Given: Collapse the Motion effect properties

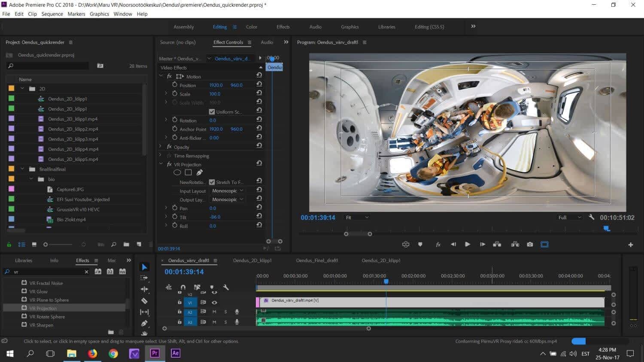Looking at the screenshot, I should pos(161,76).
